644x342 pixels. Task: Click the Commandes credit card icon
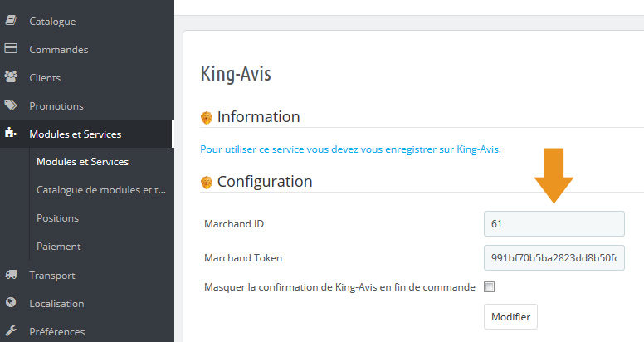coord(11,48)
